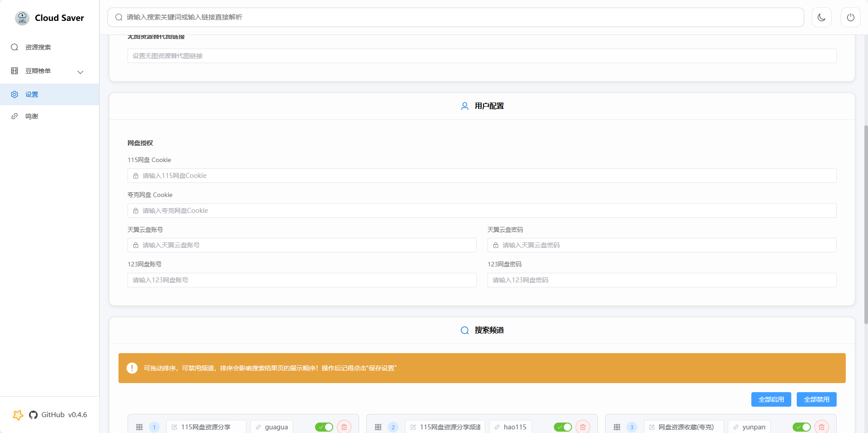Click the page vertical scrollbar
Screen dimensions: 868x433
866,225
